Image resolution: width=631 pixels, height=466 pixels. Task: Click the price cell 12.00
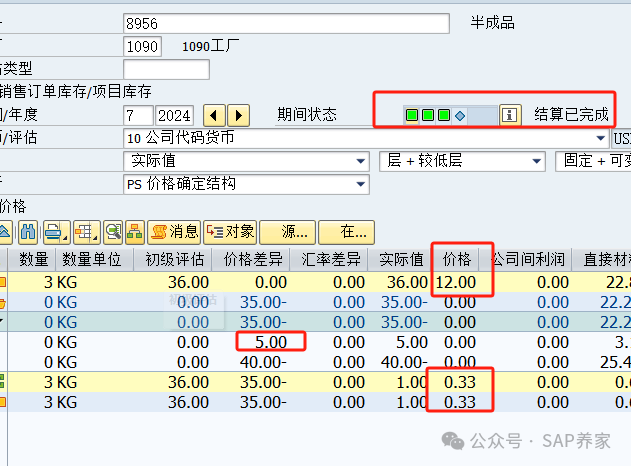point(456,282)
